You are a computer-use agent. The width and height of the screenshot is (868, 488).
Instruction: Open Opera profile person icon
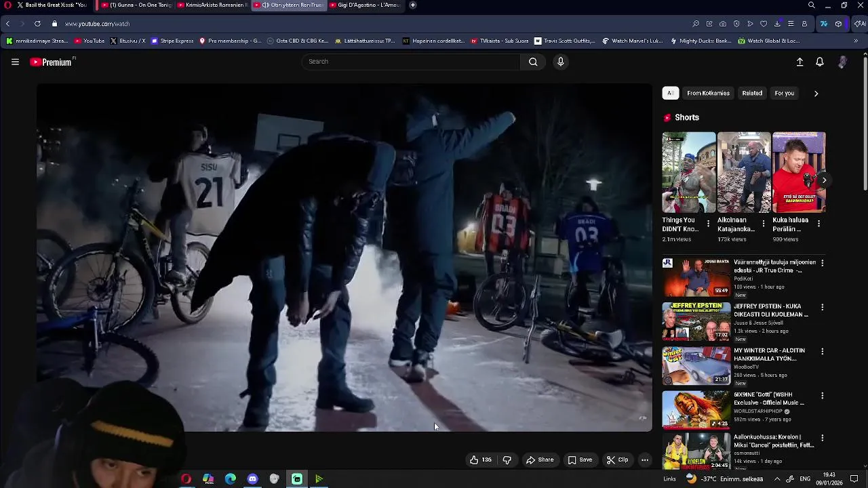click(804, 24)
